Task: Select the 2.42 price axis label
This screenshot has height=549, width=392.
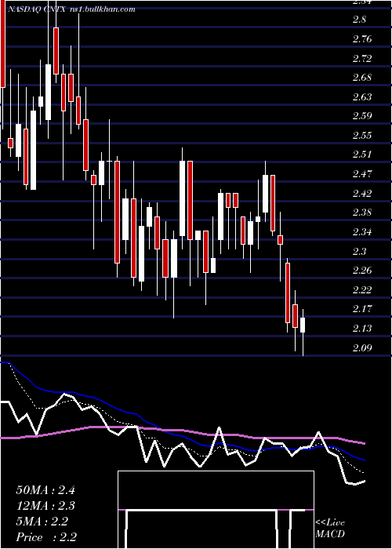Action: click(x=362, y=193)
